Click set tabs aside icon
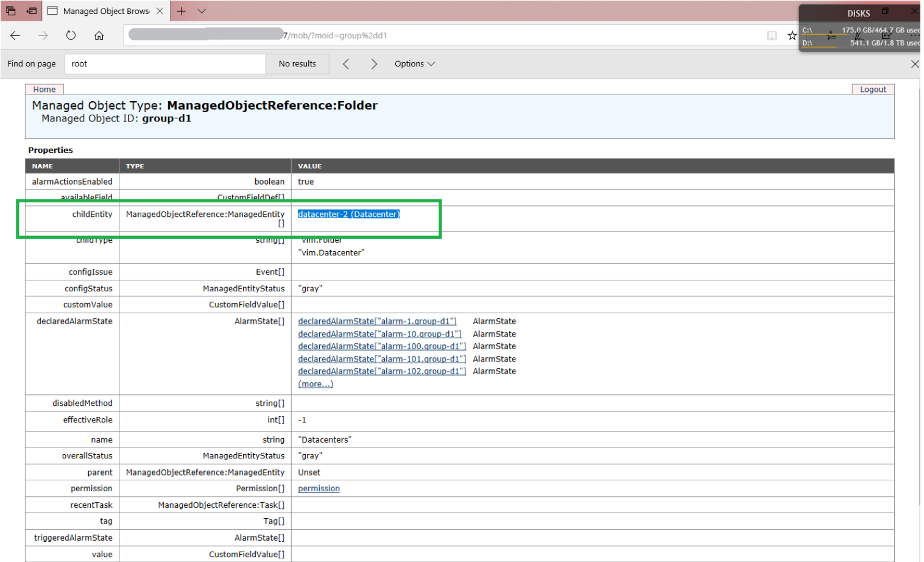Screen dimensions: 924x562 point(32,11)
